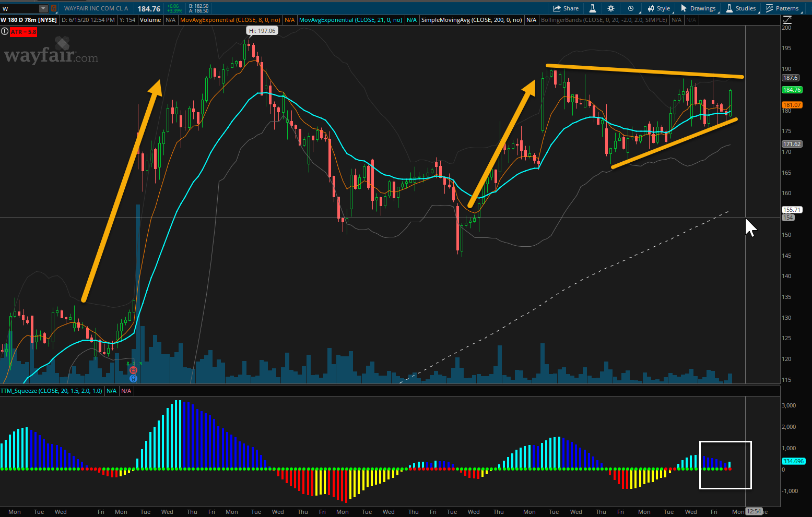Click the ask price A: 186.50
The height and width of the screenshot is (517, 812).
199,11
